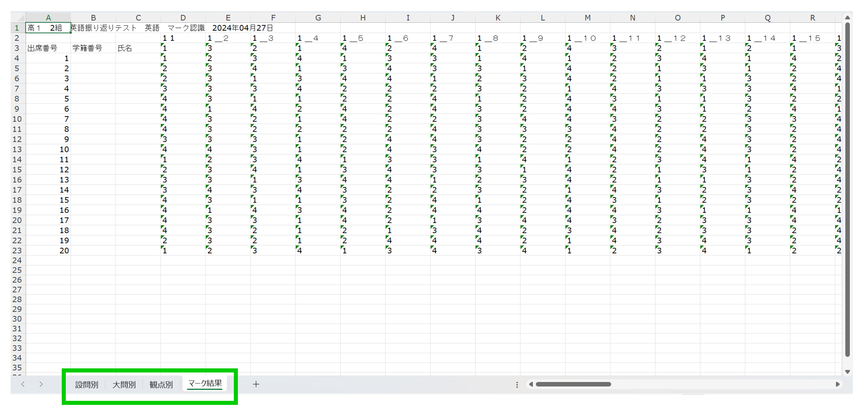
Task: Select the 観点別 sheet tab
Action: click(161, 385)
